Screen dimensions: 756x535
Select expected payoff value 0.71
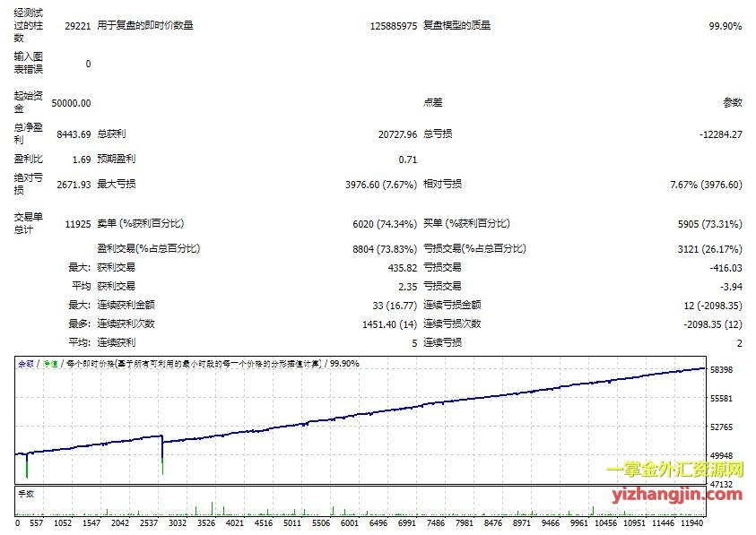tap(408, 160)
